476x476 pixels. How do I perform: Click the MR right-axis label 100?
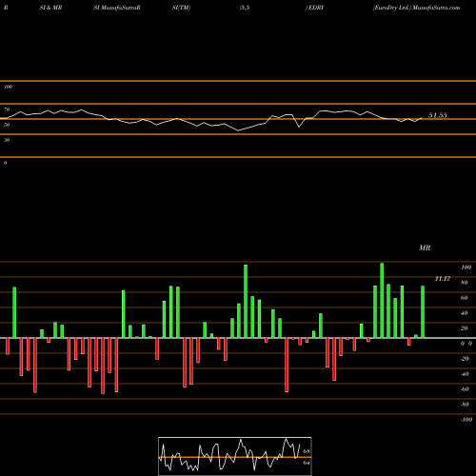tap(466, 268)
